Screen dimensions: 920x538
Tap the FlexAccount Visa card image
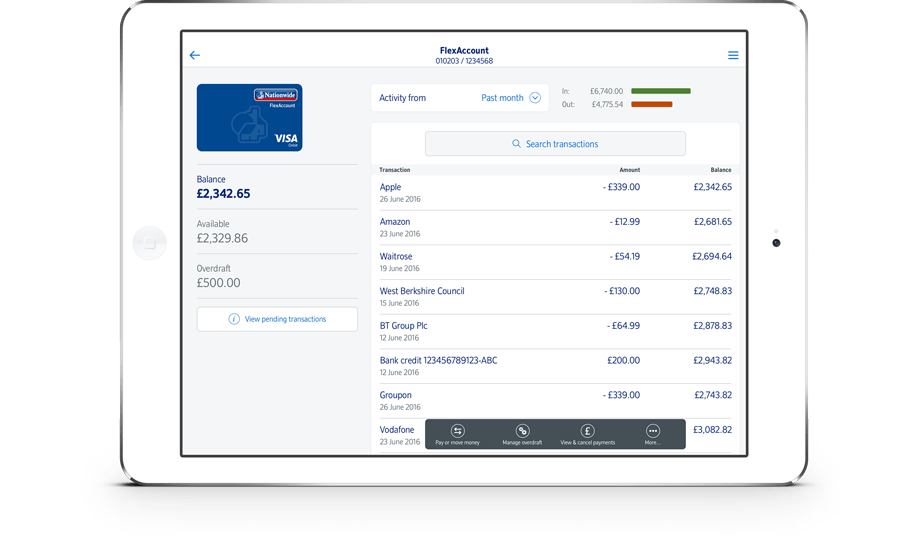coord(249,117)
